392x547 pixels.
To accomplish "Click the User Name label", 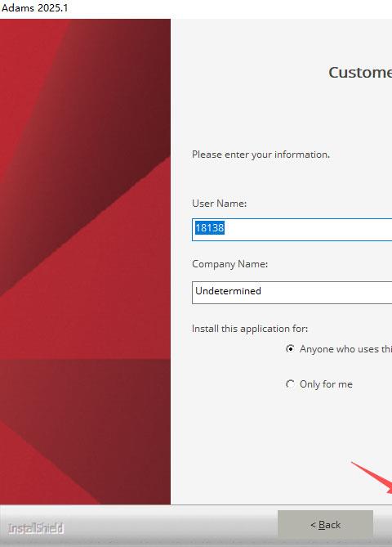I will pyautogui.click(x=219, y=204).
